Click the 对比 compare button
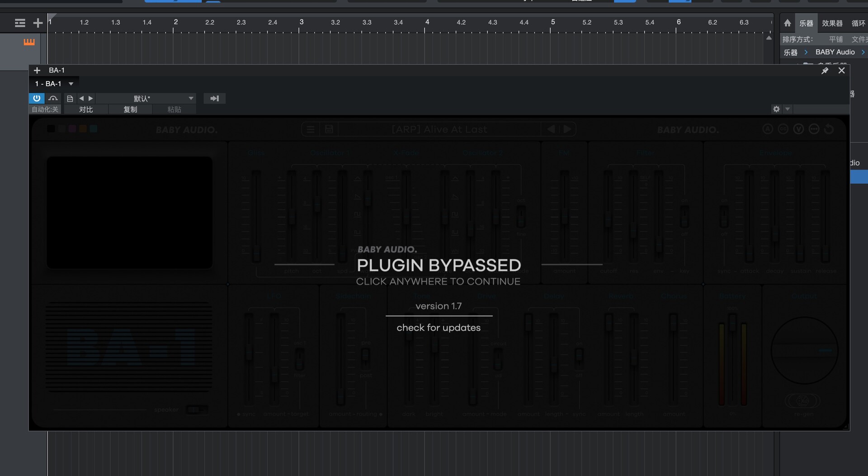868x476 pixels. click(x=86, y=109)
